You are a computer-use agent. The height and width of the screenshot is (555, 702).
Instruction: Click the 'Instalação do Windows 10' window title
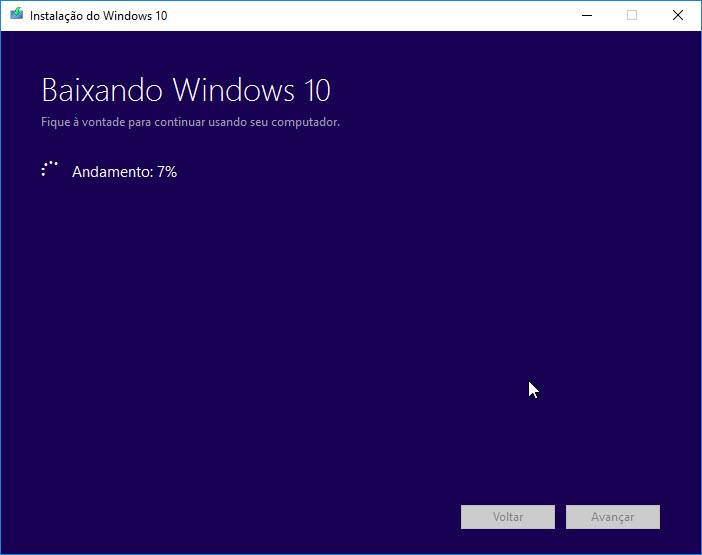click(98, 16)
